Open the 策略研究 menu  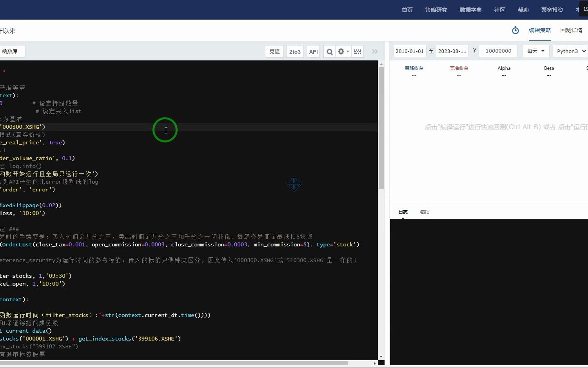point(436,10)
